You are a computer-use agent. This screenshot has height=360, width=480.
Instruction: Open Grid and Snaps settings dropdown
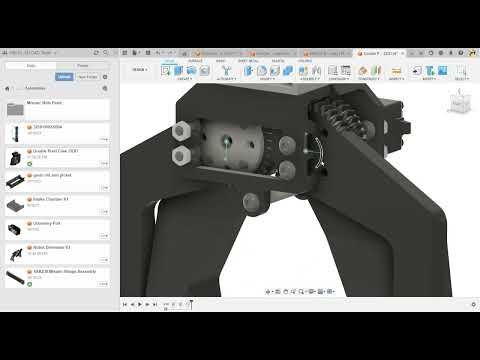click(321, 292)
